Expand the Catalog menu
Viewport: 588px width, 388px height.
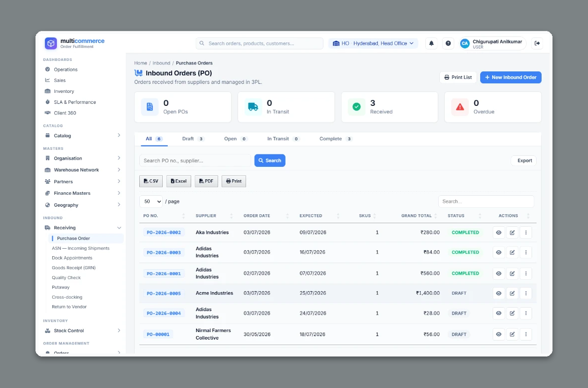pyautogui.click(x=82, y=136)
